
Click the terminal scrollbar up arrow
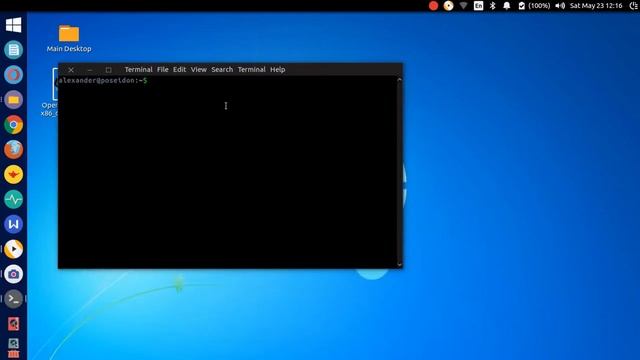(x=400, y=80)
